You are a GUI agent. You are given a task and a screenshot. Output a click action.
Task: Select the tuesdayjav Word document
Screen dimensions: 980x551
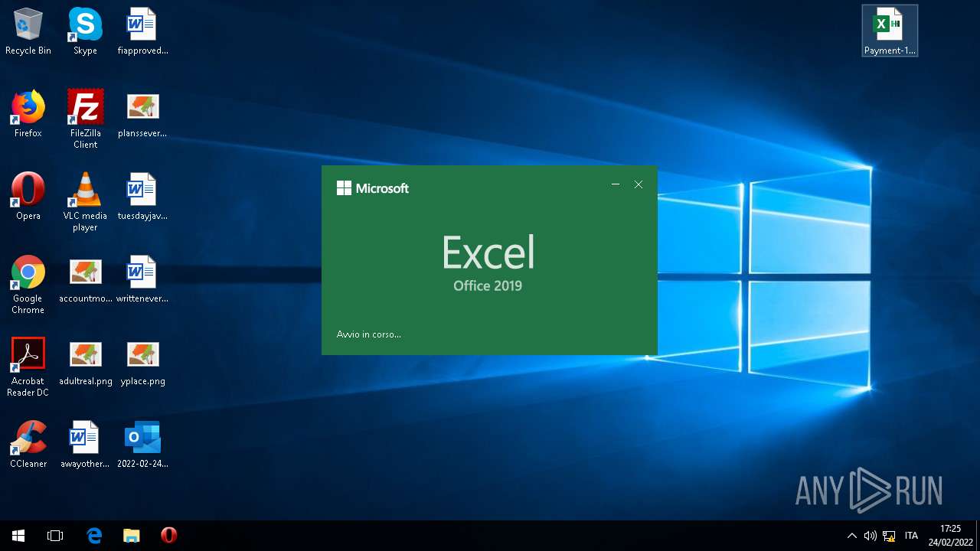click(142, 197)
